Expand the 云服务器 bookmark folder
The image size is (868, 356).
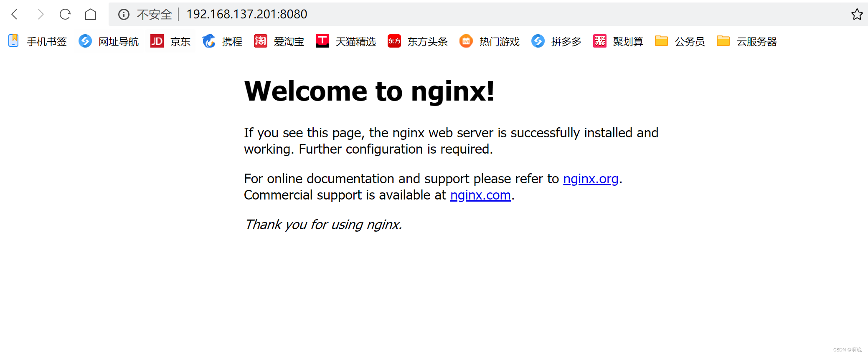pyautogui.click(x=747, y=41)
